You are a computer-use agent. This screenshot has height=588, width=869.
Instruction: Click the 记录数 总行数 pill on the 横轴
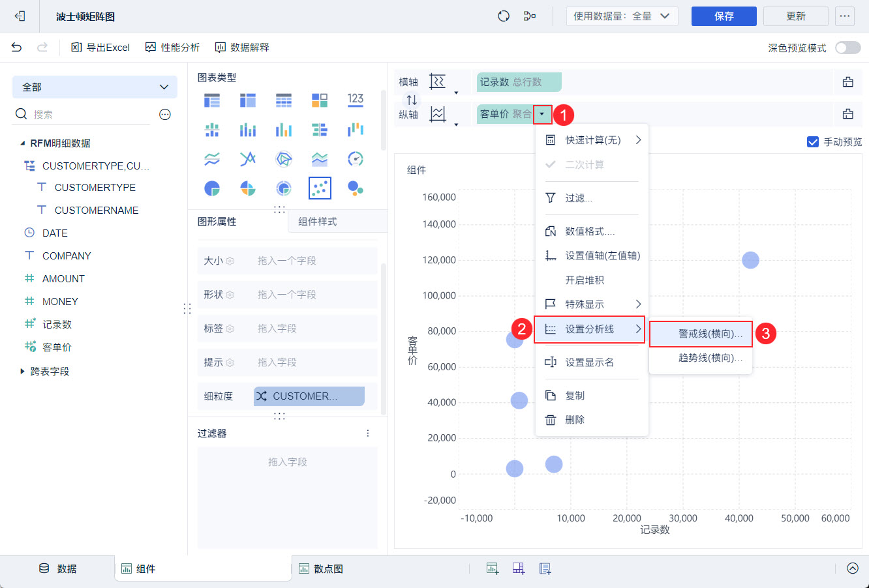coord(519,82)
